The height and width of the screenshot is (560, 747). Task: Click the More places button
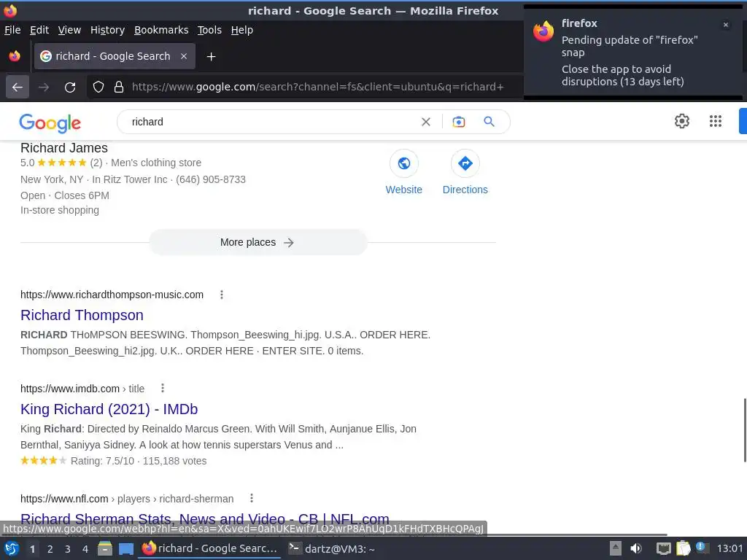pyautogui.click(x=258, y=242)
